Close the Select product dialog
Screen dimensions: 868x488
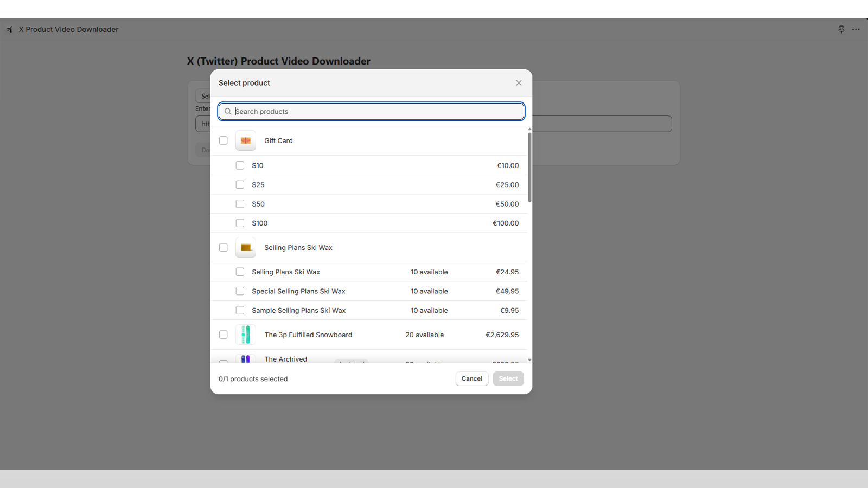pyautogui.click(x=519, y=83)
